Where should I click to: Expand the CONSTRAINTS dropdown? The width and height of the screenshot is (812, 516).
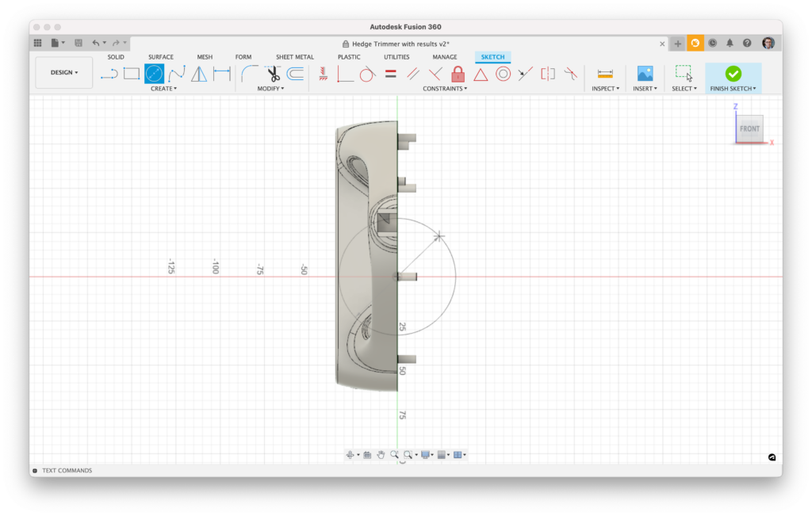tap(445, 89)
